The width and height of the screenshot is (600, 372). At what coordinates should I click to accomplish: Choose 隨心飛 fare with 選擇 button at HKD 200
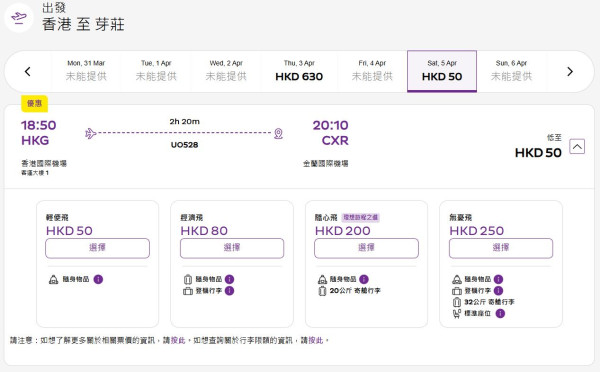(366, 248)
